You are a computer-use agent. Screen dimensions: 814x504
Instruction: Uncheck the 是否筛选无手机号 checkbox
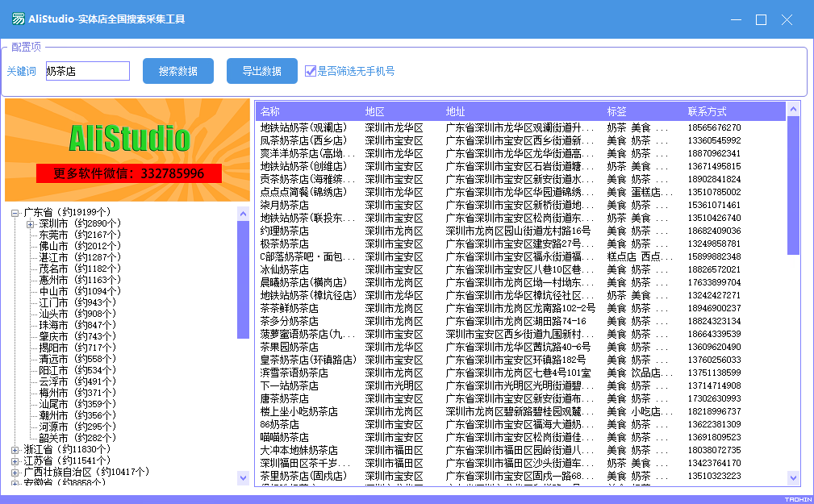pyautogui.click(x=311, y=70)
